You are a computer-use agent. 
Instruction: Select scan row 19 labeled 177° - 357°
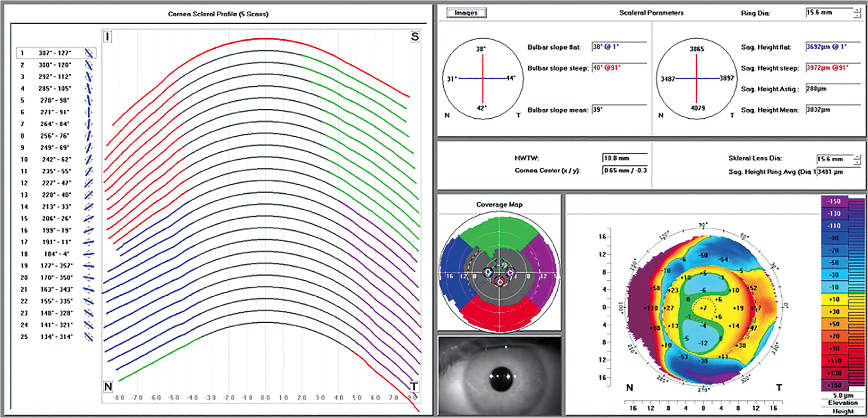coord(56,266)
